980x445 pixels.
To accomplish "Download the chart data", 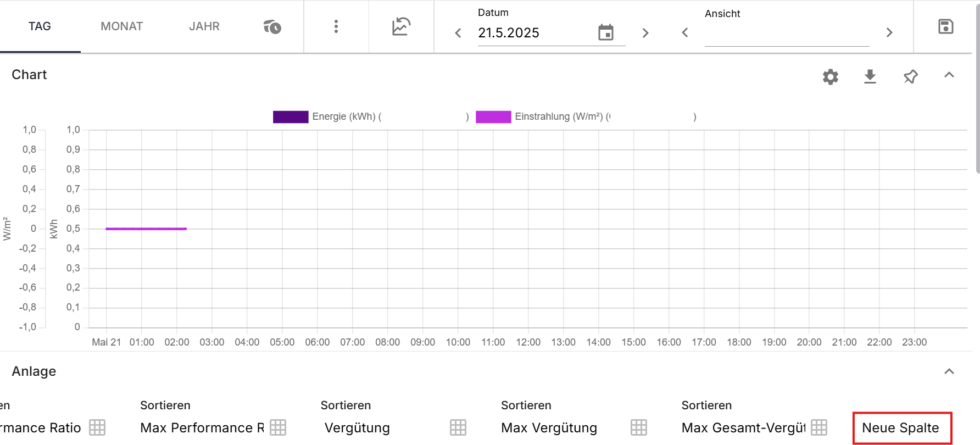I will point(870,76).
